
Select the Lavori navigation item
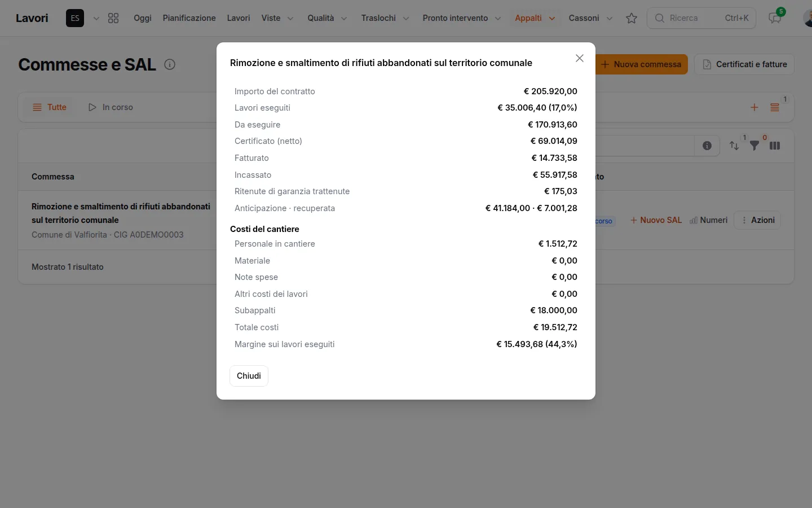tap(239, 18)
